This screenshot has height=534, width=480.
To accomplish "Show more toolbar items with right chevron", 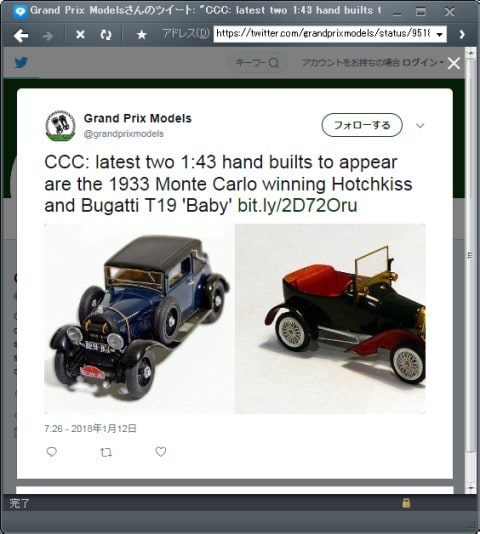I will (462, 34).
